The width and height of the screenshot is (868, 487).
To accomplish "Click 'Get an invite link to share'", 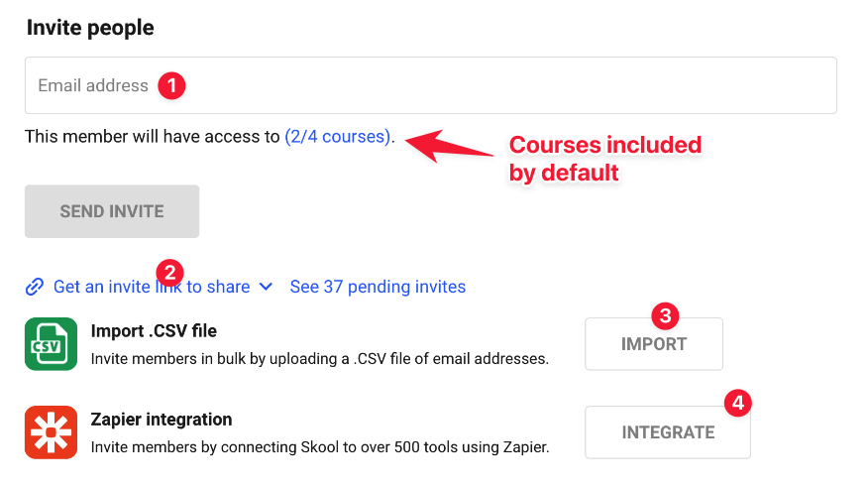I will [x=151, y=287].
